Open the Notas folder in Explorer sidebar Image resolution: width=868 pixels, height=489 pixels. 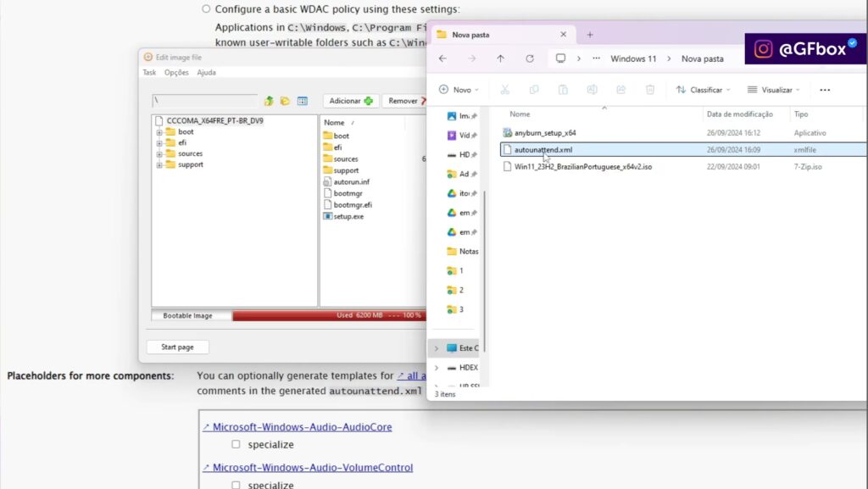[x=463, y=252]
